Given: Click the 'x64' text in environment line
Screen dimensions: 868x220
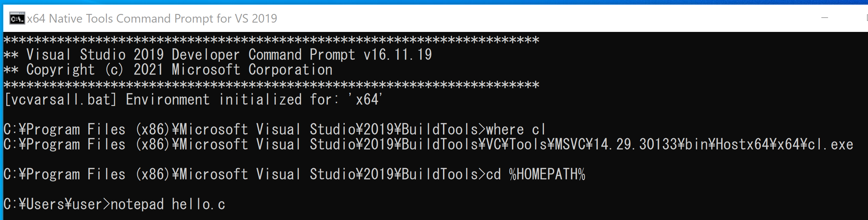Looking at the screenshot, I should pyautogui.click(x=366, y=99).
